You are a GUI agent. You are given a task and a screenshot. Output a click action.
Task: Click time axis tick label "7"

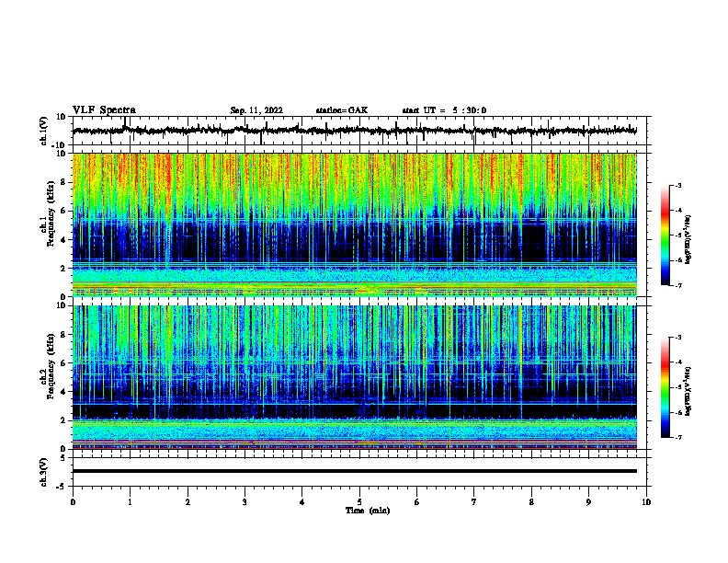(474, 502)
